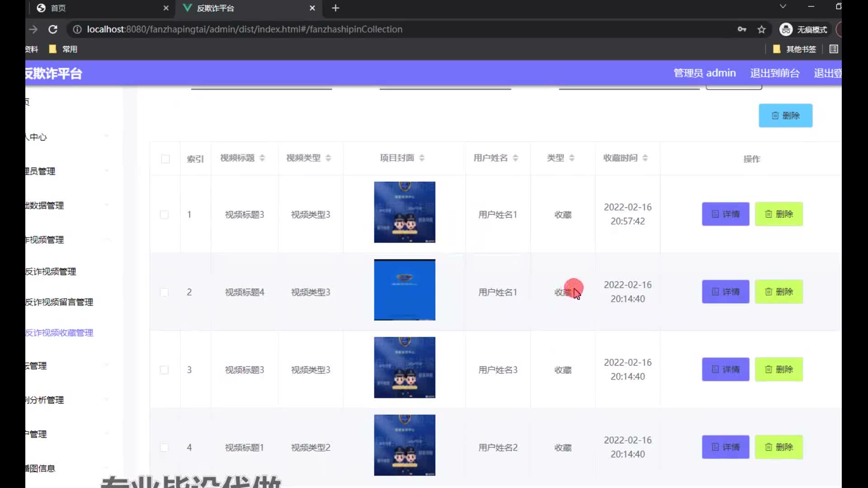Check the checkbox for row 1
The height and width of the screenshot is (488, 868).
(164, 215)
